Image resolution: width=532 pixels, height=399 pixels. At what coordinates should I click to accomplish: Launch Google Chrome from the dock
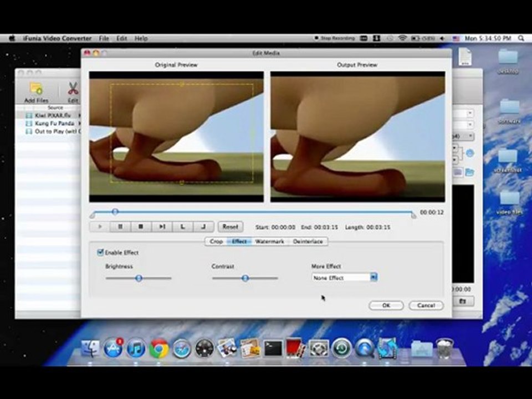159,349
